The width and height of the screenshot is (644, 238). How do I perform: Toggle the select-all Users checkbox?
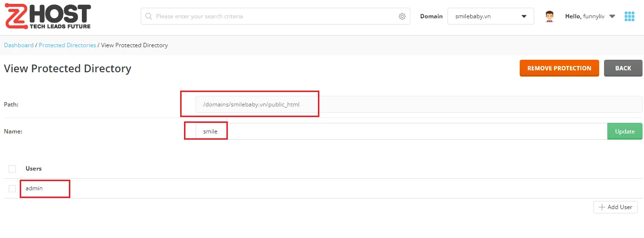pos(13,169)
